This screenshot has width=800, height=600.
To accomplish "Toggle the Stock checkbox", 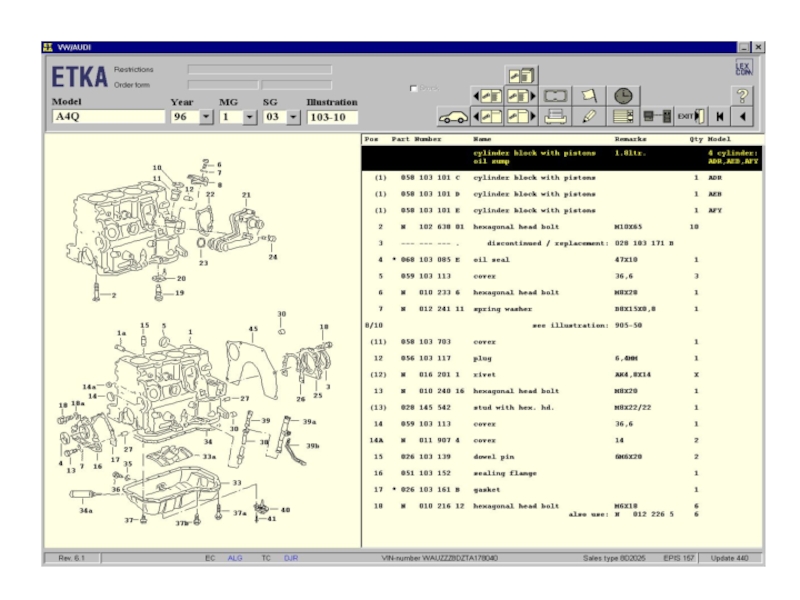I will tap(413, 88).
